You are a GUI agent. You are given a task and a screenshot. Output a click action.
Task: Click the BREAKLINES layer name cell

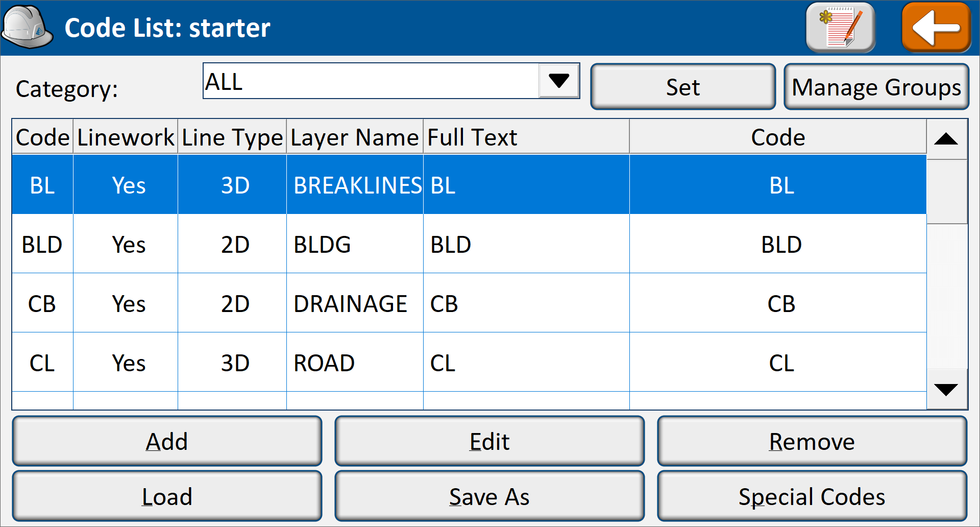click(x=355, y=185)
